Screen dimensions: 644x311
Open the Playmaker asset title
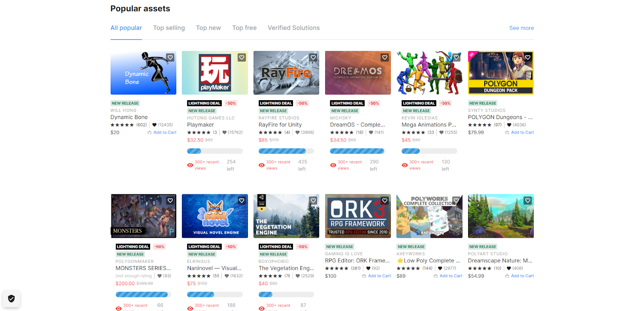[x=200, y=125]
